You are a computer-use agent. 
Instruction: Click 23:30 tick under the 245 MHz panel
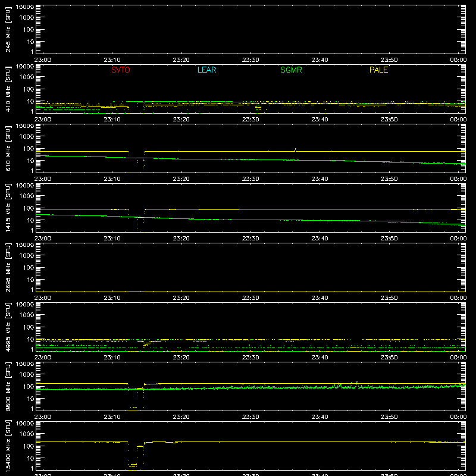(x=250, y=60)
